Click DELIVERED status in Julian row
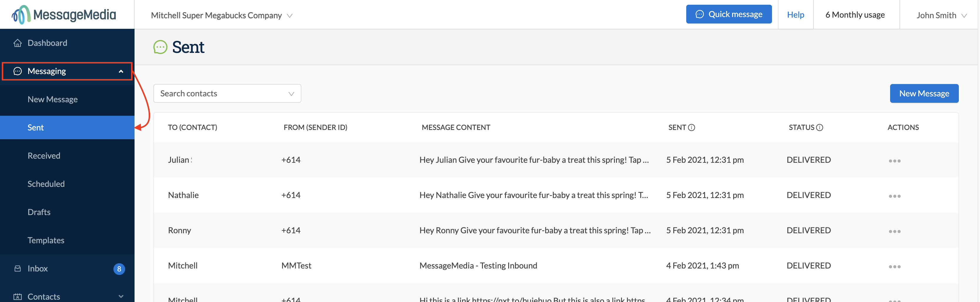The image size is (980, 302). (808, 160)
